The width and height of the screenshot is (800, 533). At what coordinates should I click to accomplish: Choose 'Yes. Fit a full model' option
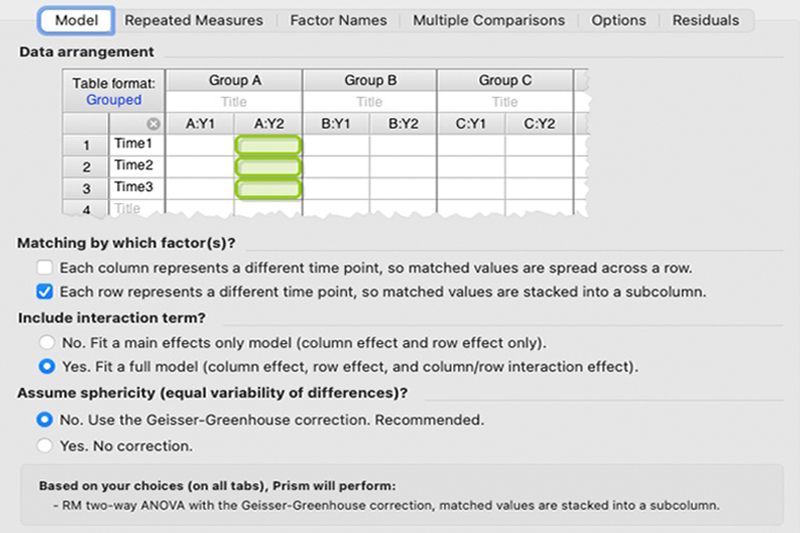45,366
